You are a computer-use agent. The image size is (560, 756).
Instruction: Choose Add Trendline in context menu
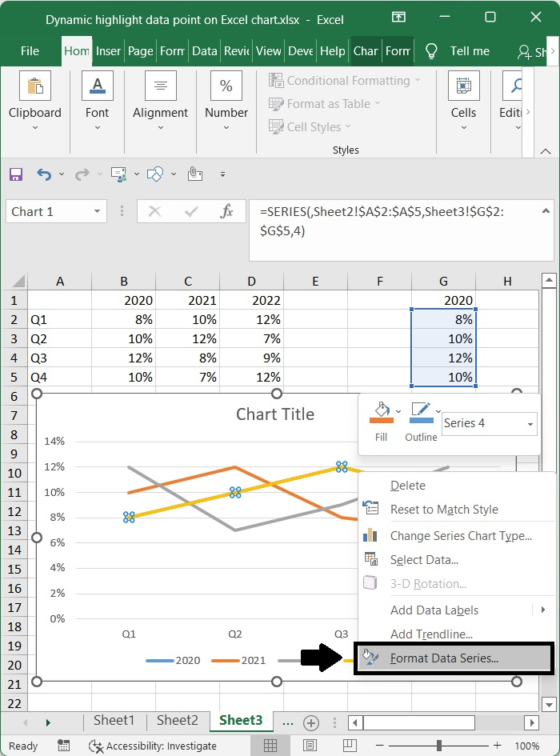click(431, 634)
